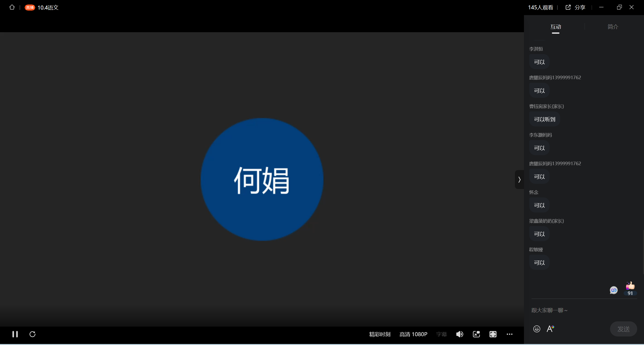Switch to the 简介 tab

click(612, 26)
